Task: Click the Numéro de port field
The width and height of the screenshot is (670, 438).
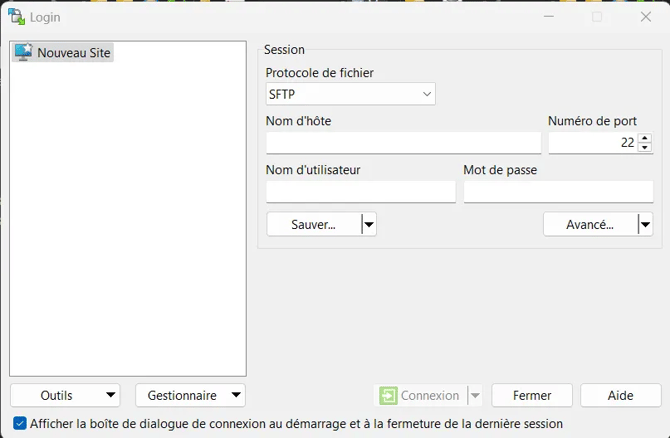Action: click(x=592, y=143)
